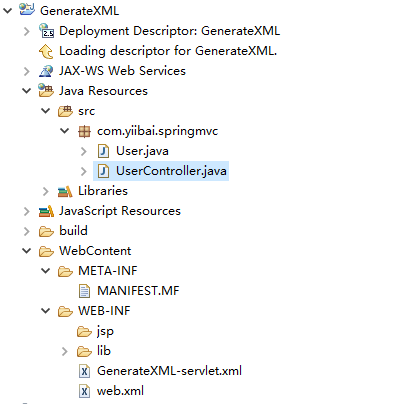Expand the build folder

27,231
